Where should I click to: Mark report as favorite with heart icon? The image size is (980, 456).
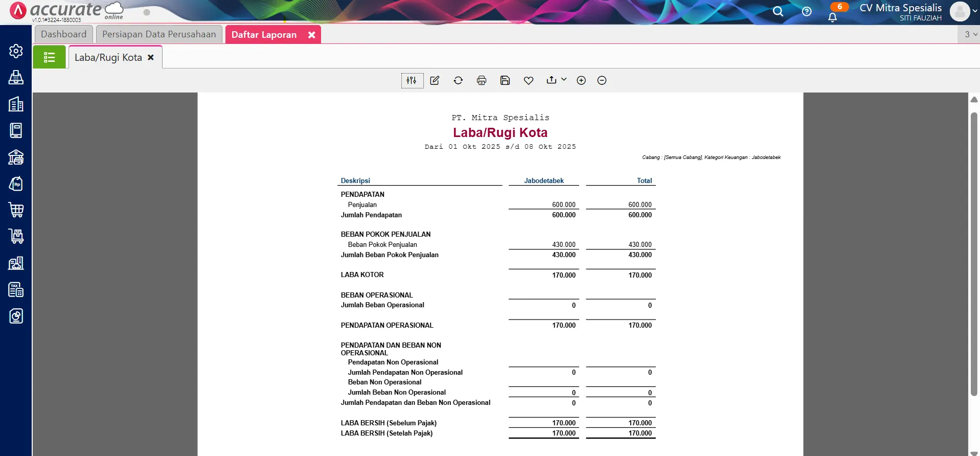(x=529, y=80)
